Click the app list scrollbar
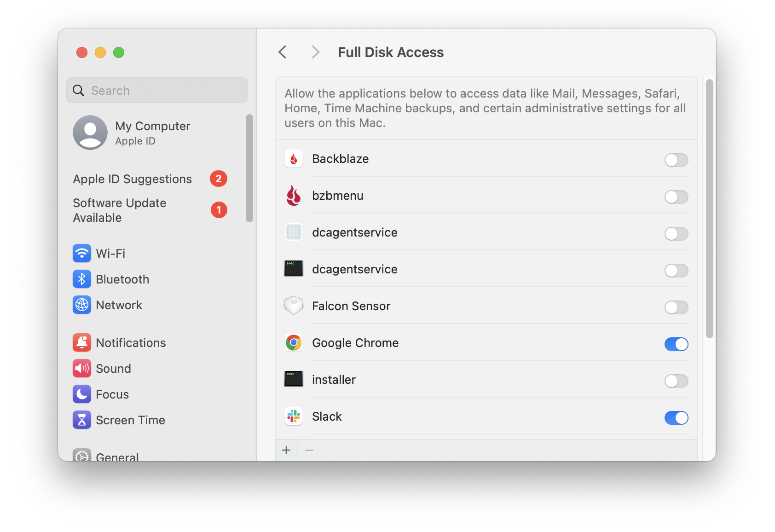The image size is (775, 532). tap(709, 209)
